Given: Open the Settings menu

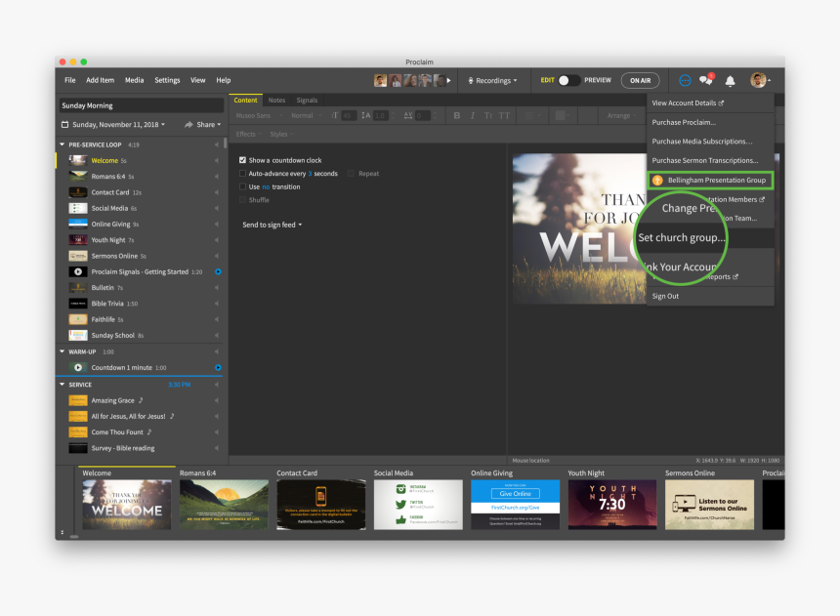Looking at the screenshot, I should [x=167, y=80].
